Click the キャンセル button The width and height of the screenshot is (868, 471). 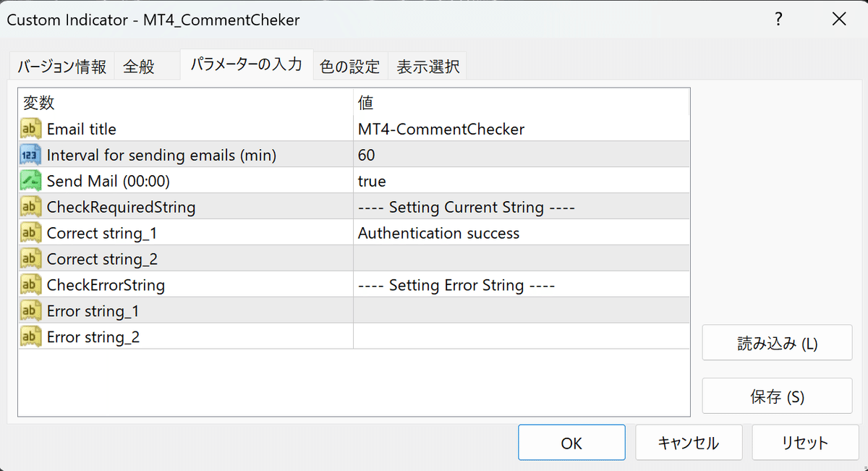point(688,443)
